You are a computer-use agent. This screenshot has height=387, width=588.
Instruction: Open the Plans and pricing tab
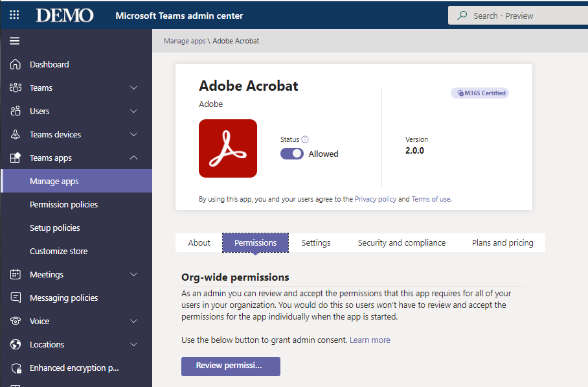pos(503,242)
